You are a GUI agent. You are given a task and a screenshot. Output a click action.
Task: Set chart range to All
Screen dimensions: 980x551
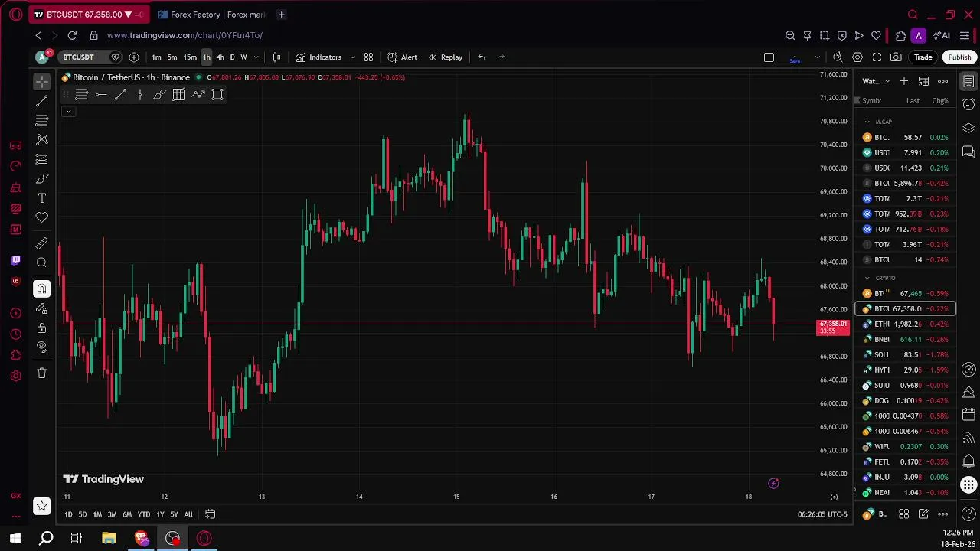coord(188,514)
